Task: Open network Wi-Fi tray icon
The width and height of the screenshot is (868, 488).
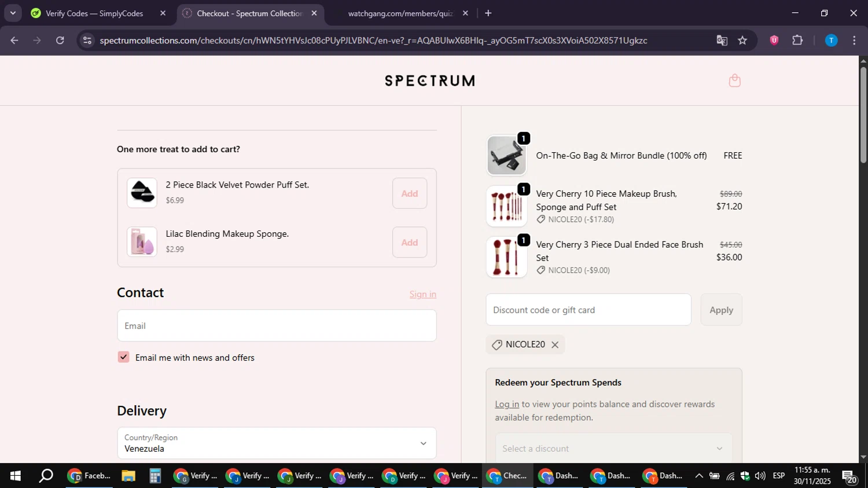Action: tap(730, 476)
